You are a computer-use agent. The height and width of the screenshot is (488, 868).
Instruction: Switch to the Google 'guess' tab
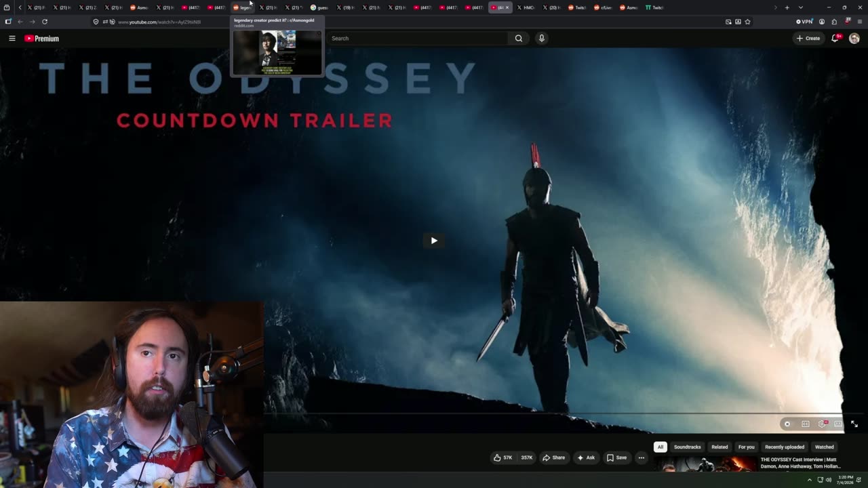pyautogui.click(x=319, y=7)
